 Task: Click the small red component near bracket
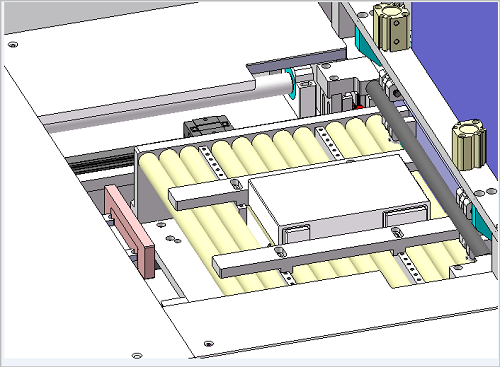359,107
